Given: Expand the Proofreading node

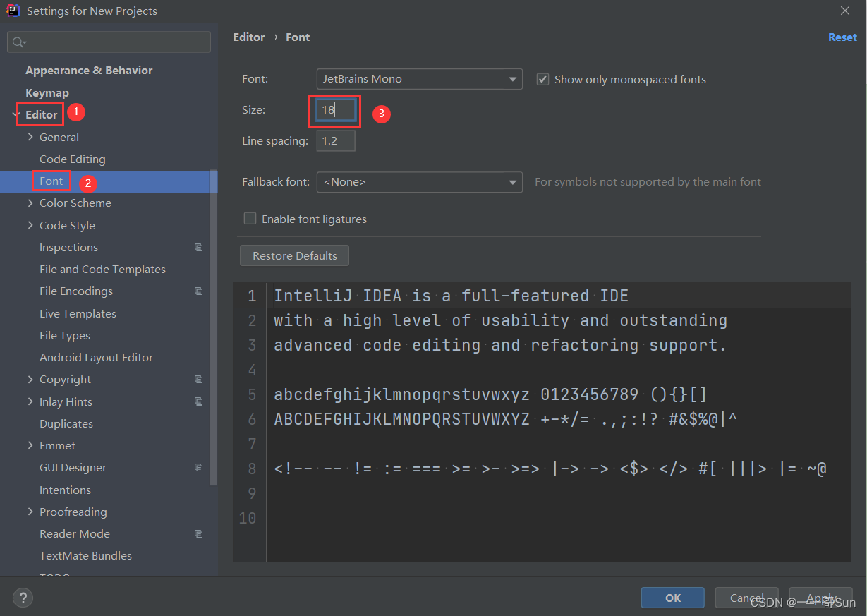Looking at the screenshot, I should point(30,512).
